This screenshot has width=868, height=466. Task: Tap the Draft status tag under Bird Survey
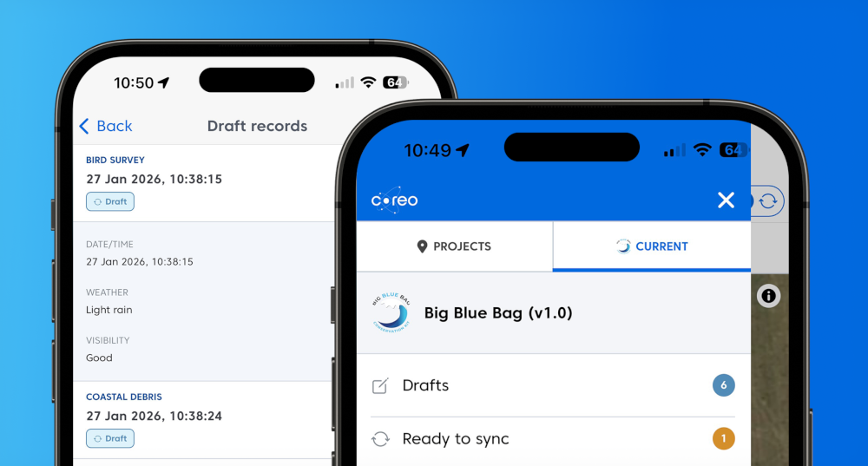[x=110, y=201]
